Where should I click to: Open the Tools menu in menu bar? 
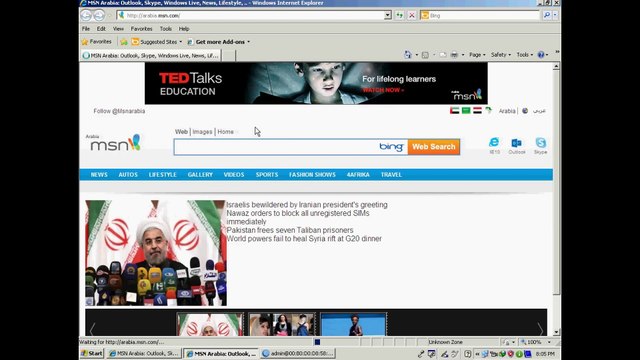165,29
